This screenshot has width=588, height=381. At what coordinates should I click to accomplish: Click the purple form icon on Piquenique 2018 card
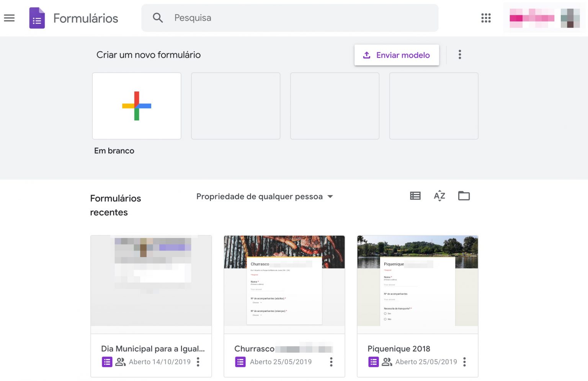point(373,361)
